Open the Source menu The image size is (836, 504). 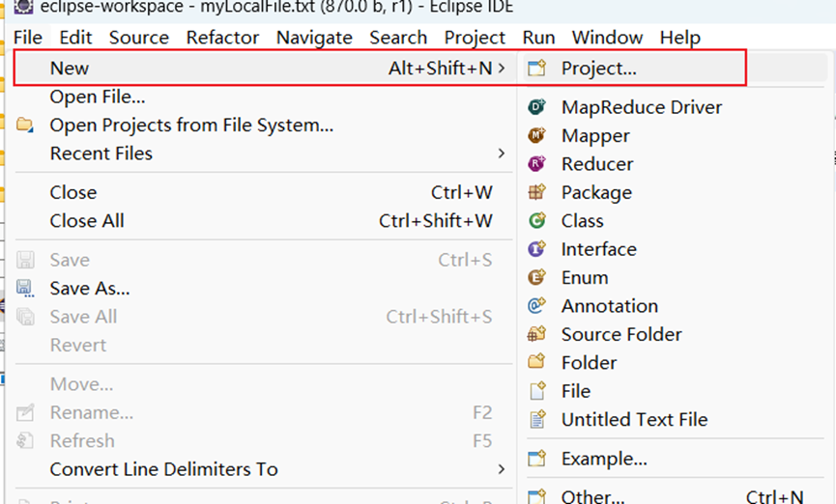(139, 38)
